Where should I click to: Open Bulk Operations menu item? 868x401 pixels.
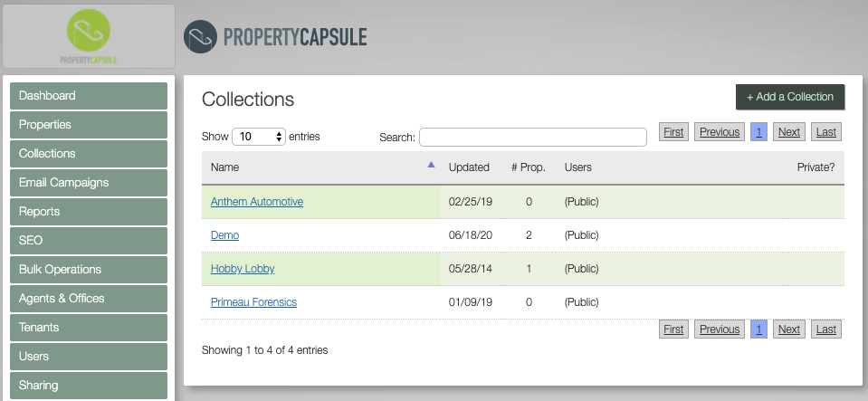point(89,269)
